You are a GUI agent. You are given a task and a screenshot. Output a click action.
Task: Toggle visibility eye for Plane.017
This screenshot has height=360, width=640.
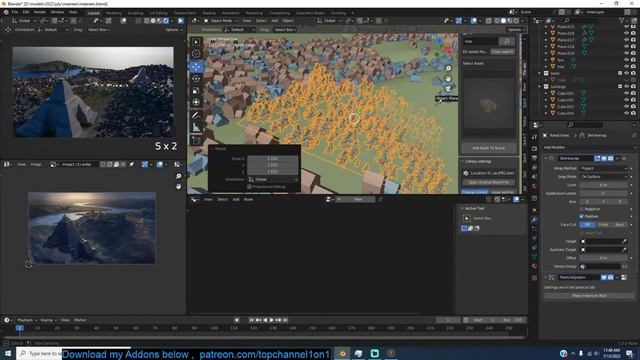point(627,40)
